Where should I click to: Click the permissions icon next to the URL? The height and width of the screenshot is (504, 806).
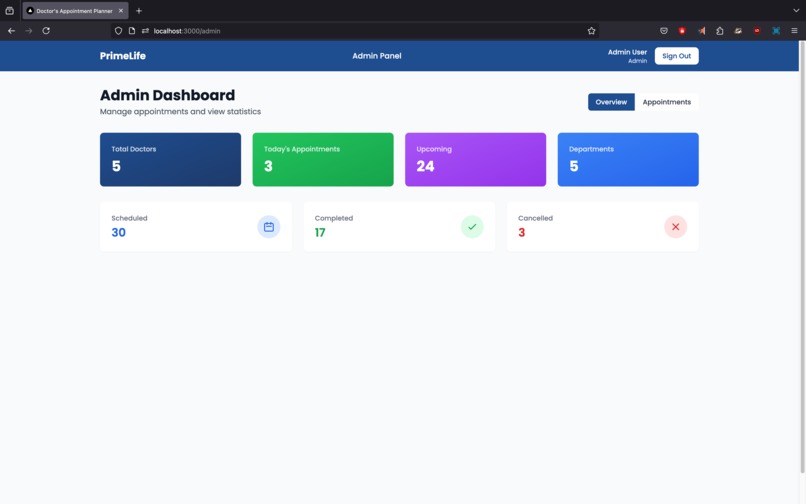[145, 31]
